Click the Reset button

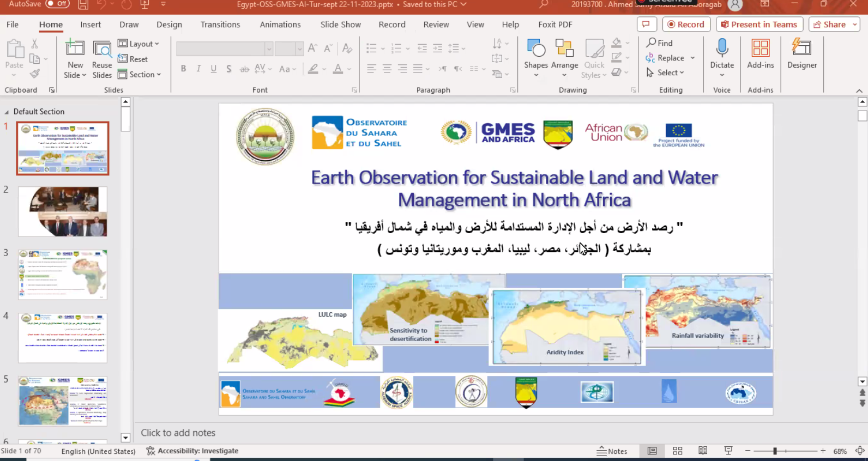point(133,59)
